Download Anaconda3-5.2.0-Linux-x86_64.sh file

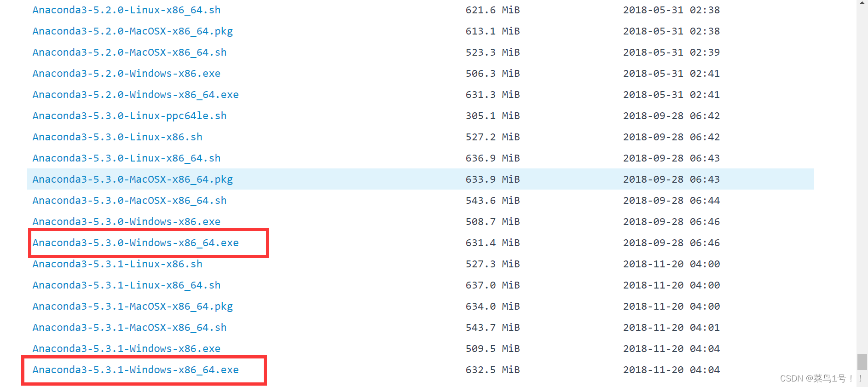(127, 10)
